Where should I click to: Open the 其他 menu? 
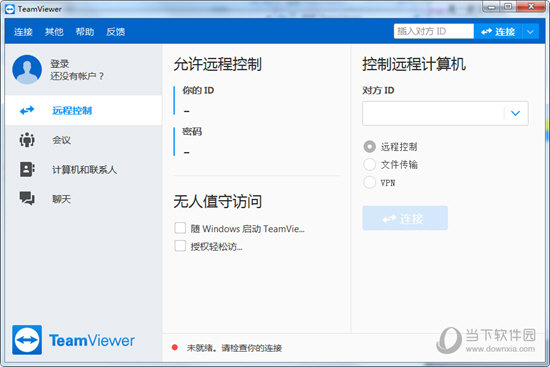[54, 32]
